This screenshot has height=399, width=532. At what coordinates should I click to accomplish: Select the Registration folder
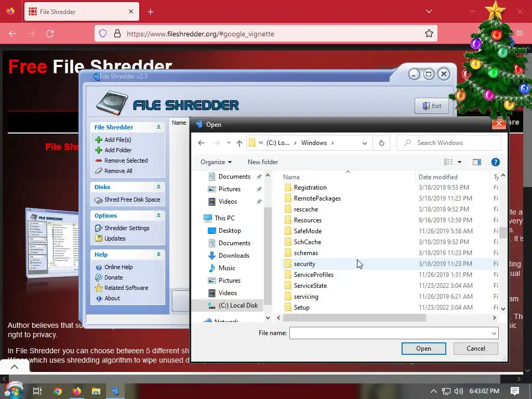coord(310,188)
